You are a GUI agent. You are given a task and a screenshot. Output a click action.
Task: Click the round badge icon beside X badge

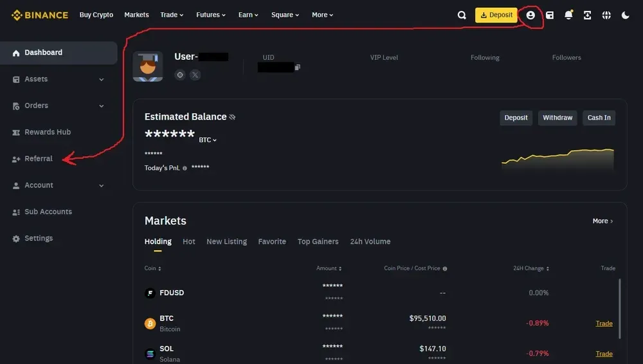(x=179, y=75)
